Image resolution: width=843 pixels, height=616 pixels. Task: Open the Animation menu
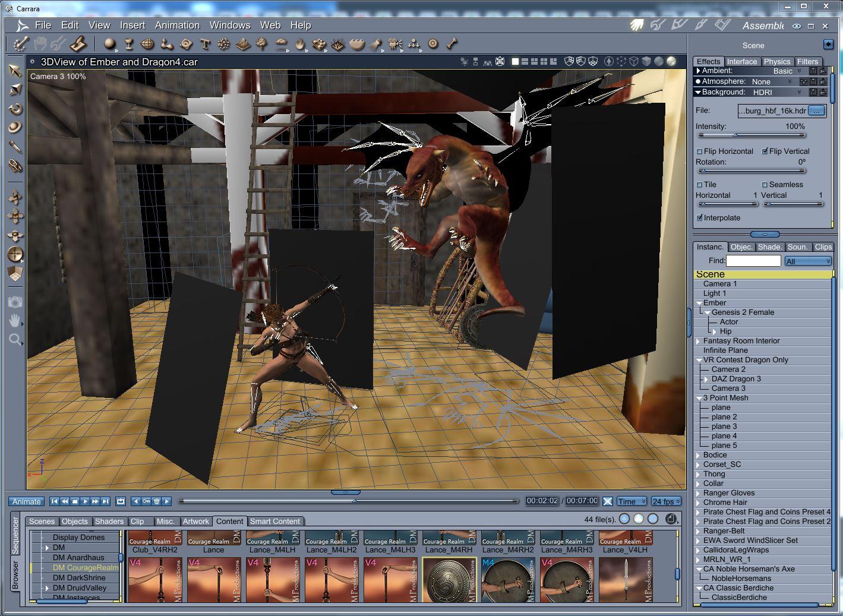click(x=177, y=25)
